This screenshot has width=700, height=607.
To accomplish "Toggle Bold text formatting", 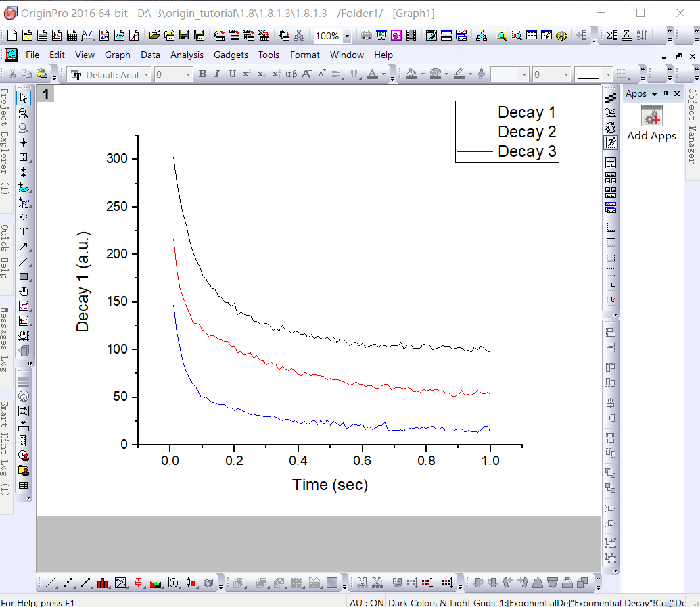I will click(203, 74).
